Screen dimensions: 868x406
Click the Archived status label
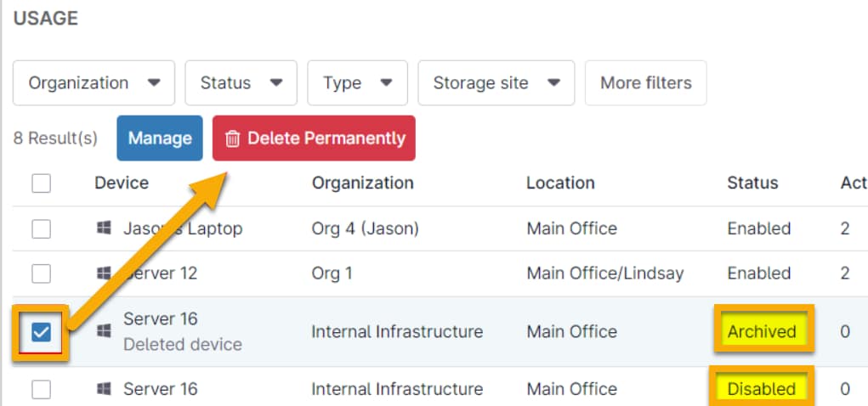pyautogui.click(x=762, y=331)
